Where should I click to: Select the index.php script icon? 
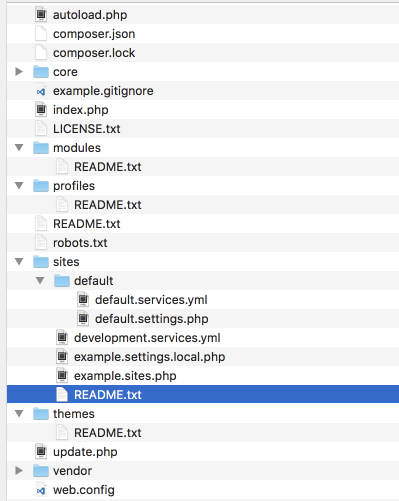coord(41,110)
